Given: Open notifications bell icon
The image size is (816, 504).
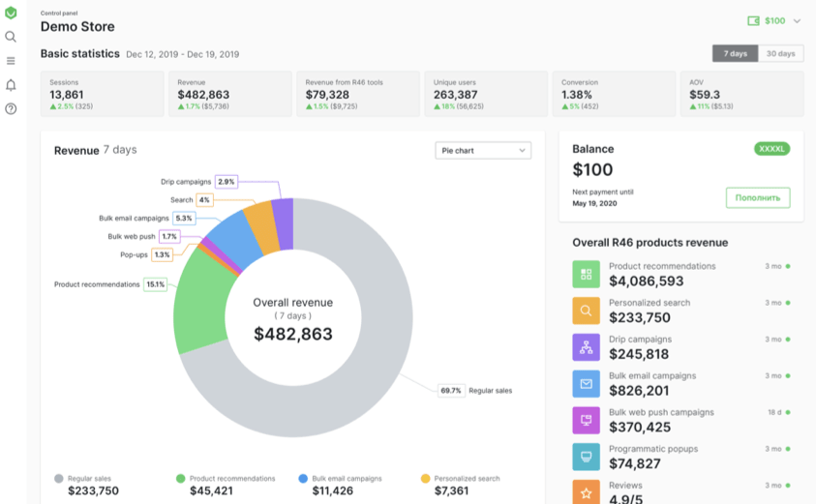Looking at the screenshot, I should point(11,85).
